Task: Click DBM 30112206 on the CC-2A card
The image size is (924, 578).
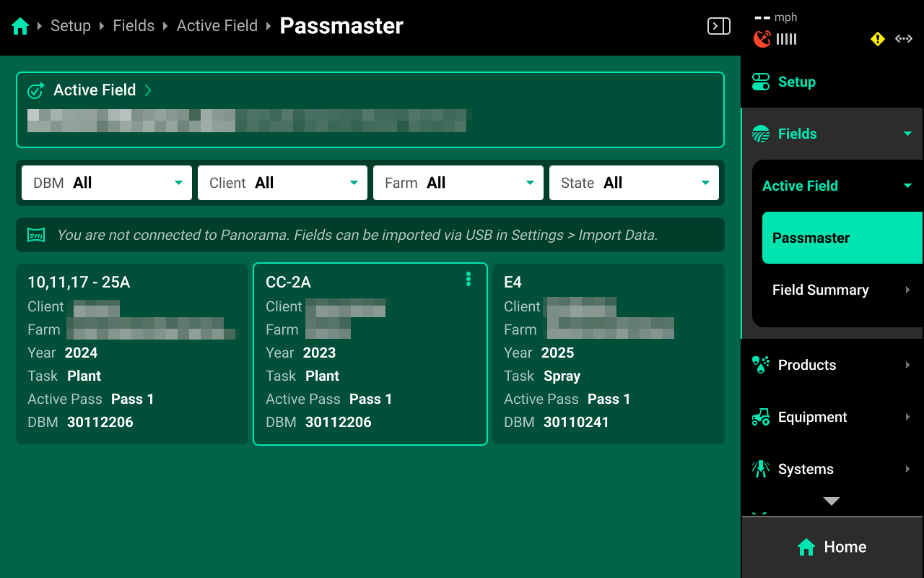Action: 338,422
